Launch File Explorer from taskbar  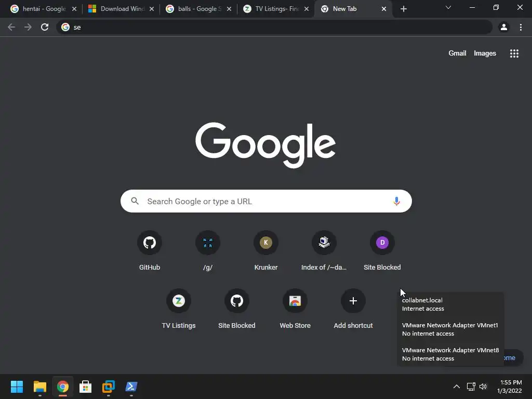(39, 387)
